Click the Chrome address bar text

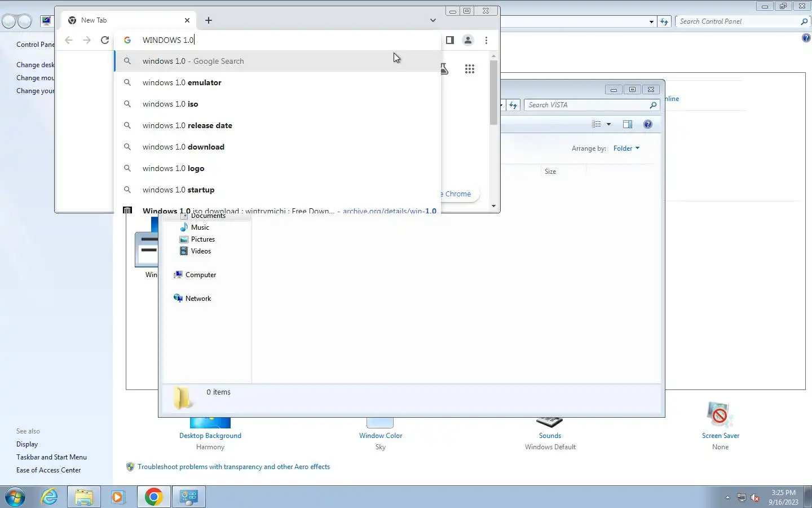pos(168,40)
